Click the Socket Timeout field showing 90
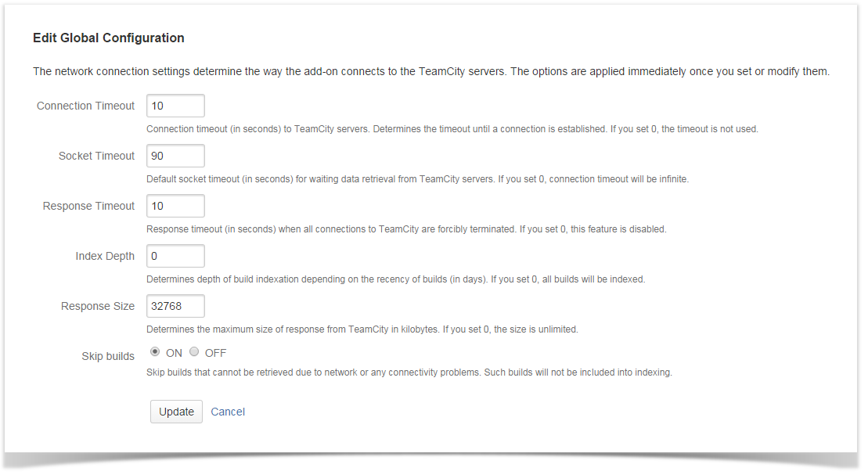 click(x=175, y=156)
